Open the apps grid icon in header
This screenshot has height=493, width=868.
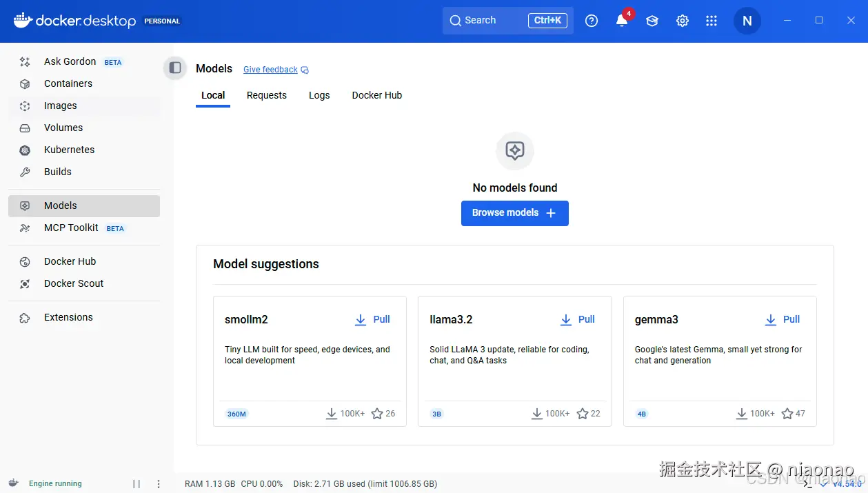tap(711, 21)
